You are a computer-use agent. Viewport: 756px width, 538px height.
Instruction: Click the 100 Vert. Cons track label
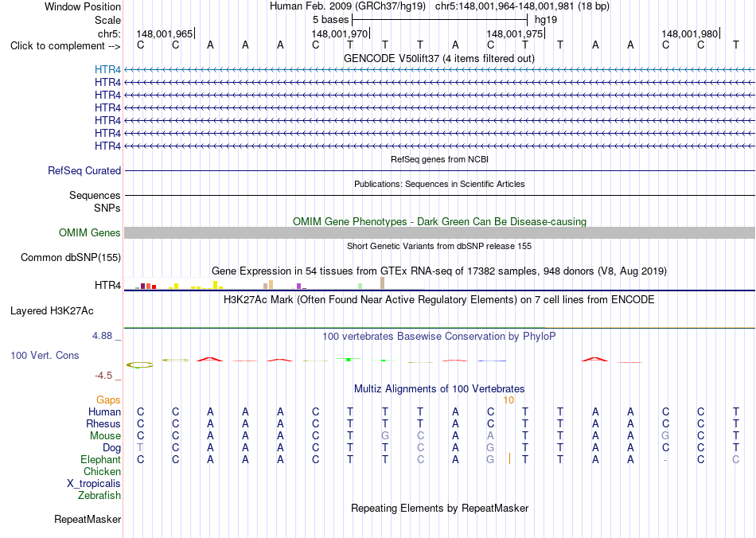click(x=45, y=355)
